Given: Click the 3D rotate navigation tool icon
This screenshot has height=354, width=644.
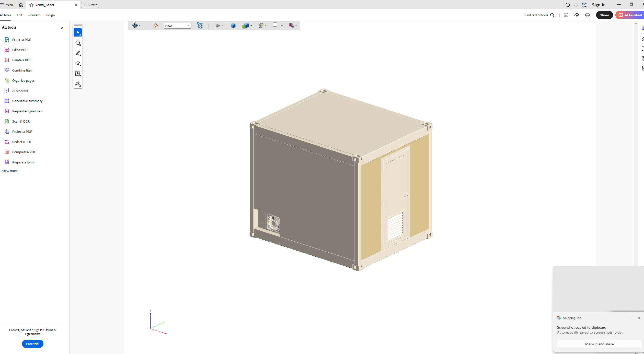Looking at the screenshot, I should point(135,26).
